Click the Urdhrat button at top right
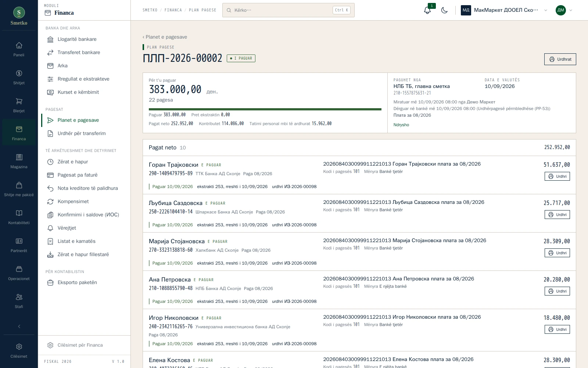This screenshot has width=588, height=368. click(560, 59)
